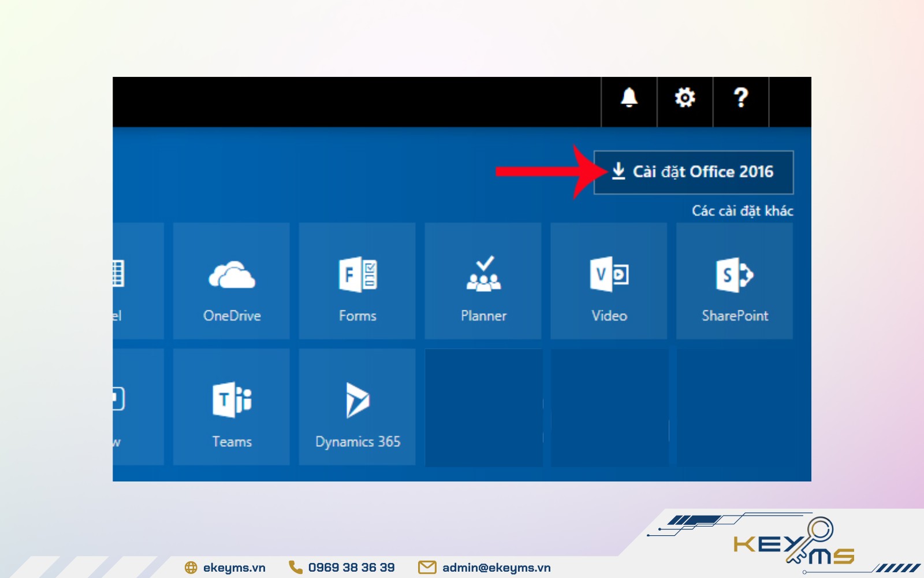
Task: Open the settings gear icon
Action: click(685, 98)
